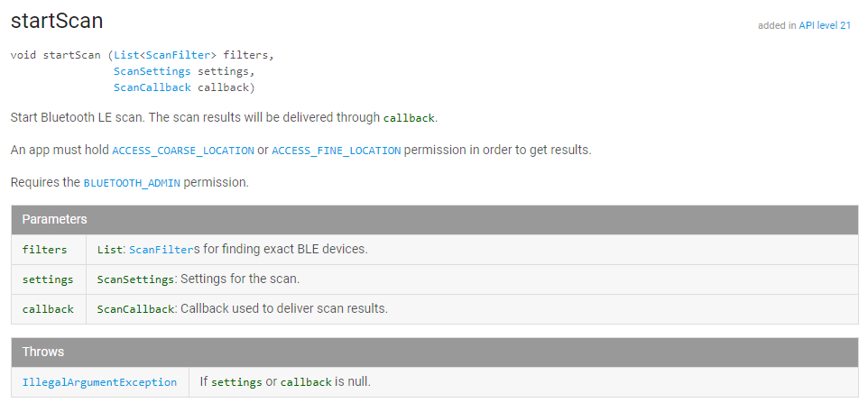Open ScanSettings link in the method signature
Viewport: 868px width, 412px height.
click(x=152, y=71)
